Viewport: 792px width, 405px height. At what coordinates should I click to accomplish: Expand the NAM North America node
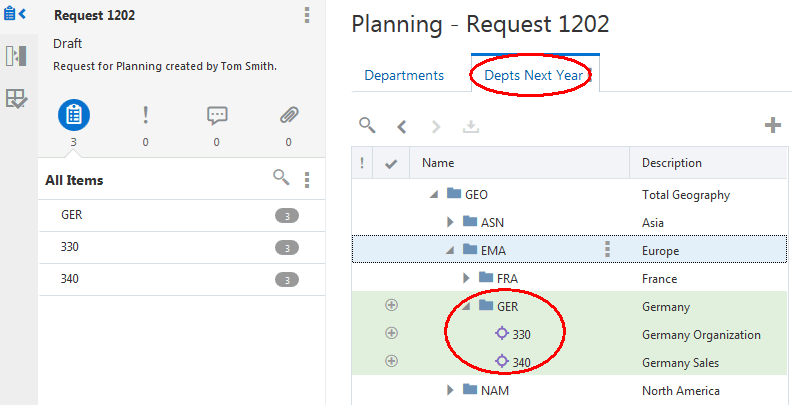[450, 390]
